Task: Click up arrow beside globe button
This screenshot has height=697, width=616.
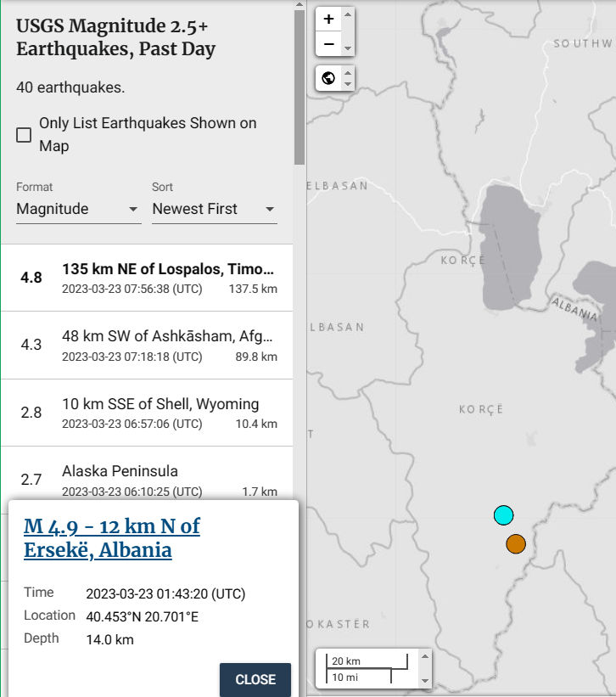Action: click(x=347, y=73)
